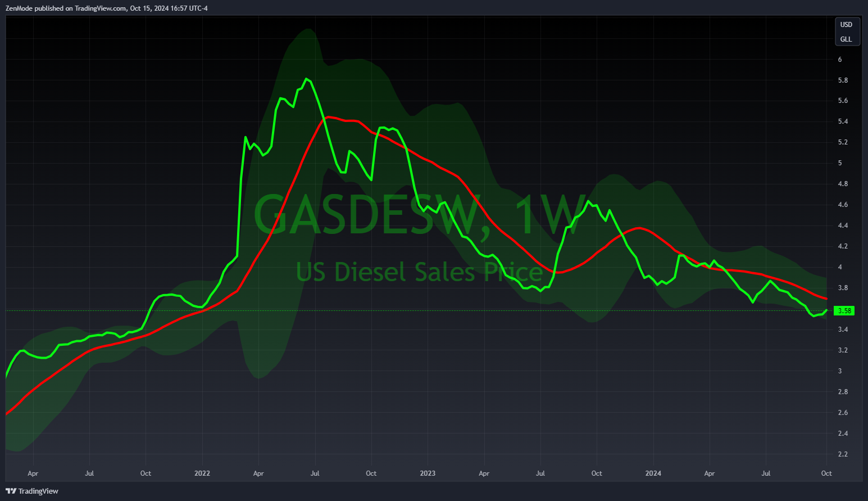
Task: Click price axis value 2.4
Action: click(843, 434)
